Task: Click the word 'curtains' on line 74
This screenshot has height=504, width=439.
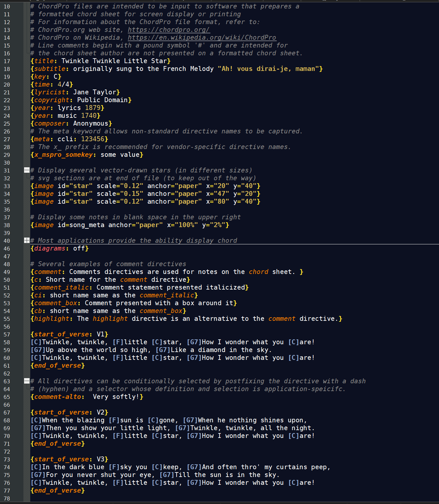Action: [x=292, y=467]
